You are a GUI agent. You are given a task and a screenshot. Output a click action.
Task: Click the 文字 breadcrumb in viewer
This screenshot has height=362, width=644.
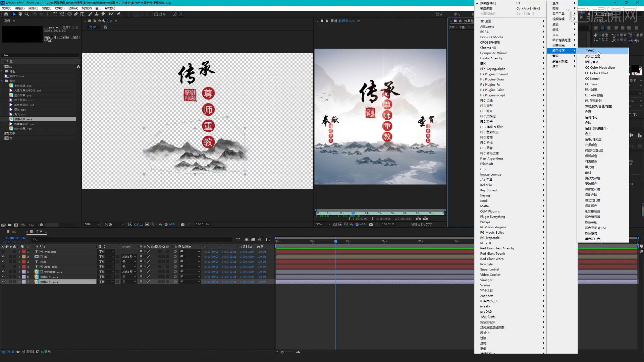click(92, 27)
